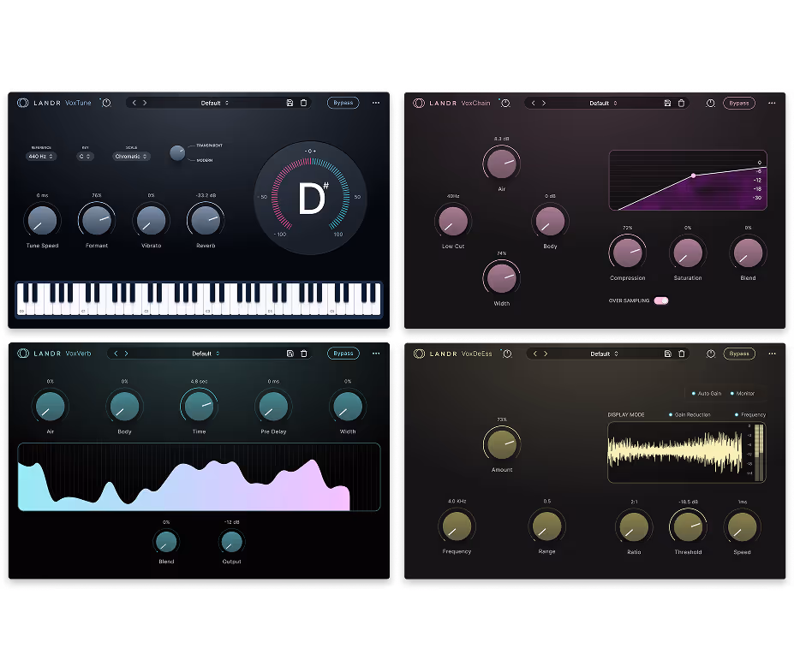Click the dial icon left of VoxDeEss Bypass

pos(711,354)
